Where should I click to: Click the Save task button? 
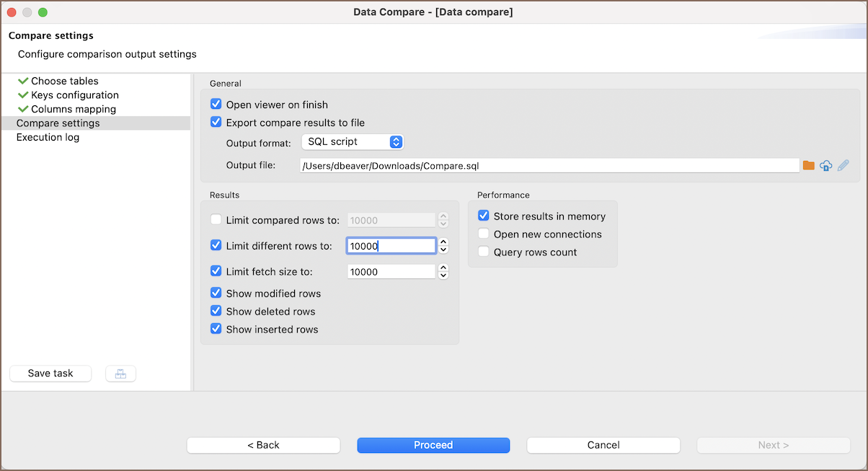pyautogui.click(x=50, y=374)
